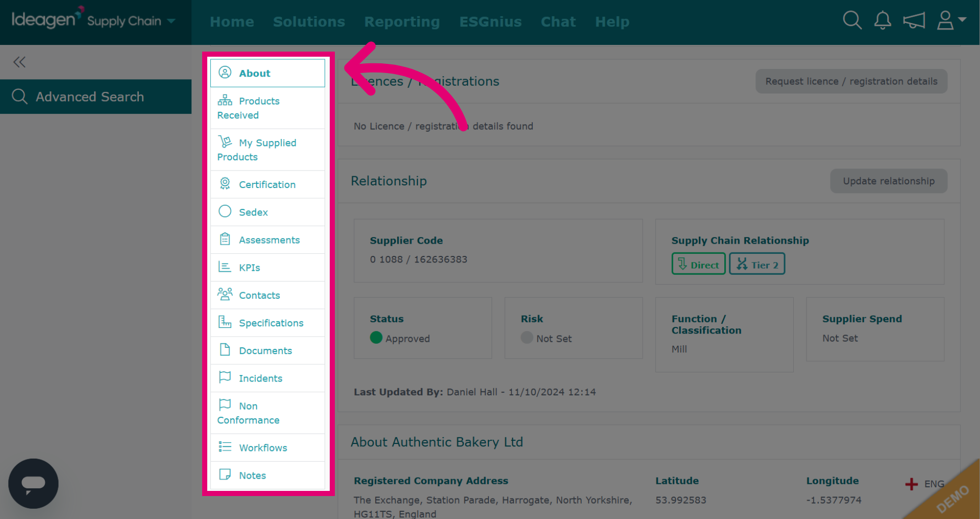Click the Last Updated By Daniel Hall text

(x=475, y=392)
